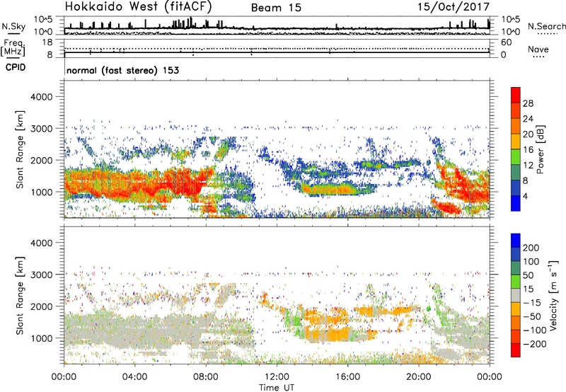Click the '08:00' time axis tick label
The width and height of the screenshot is (566, 392).
[x=206, y=377]
